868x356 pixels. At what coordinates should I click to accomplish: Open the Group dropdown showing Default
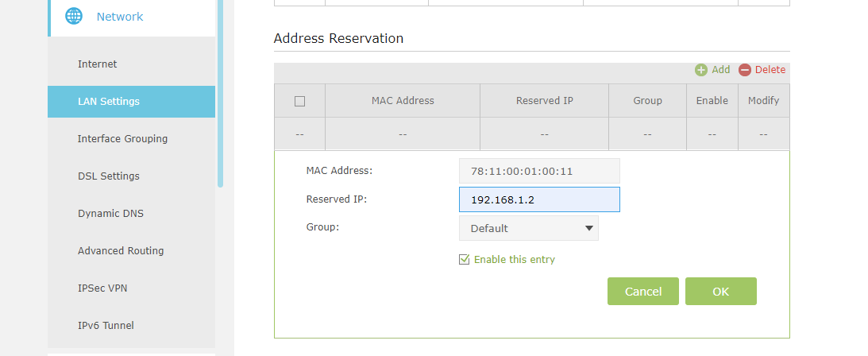(x=529, y=228)
